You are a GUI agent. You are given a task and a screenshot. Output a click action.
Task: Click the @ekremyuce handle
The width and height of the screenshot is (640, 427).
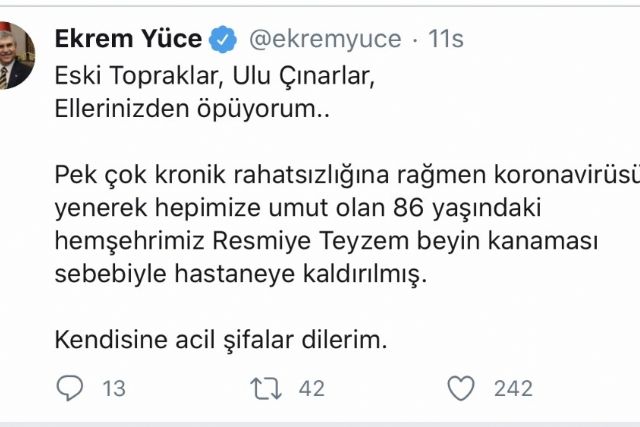point(323,40)
